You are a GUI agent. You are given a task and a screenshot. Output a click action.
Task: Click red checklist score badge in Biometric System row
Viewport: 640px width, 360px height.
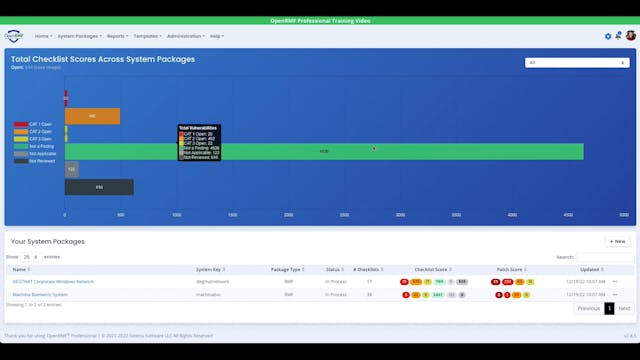point(406,295)
